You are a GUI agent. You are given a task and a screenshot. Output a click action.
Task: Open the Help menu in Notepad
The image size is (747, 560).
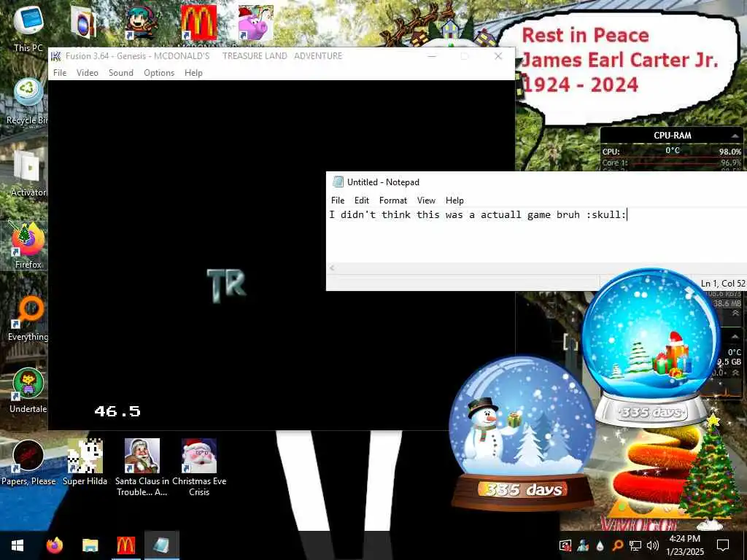point(454,201)
